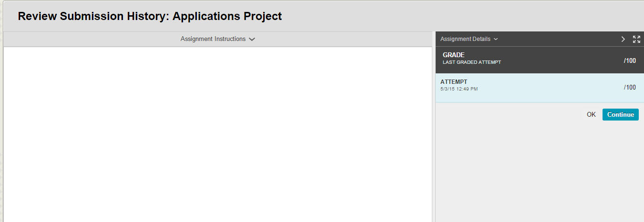
Task: Click the empty space right of the page title
Action: (x=453, y=16)
